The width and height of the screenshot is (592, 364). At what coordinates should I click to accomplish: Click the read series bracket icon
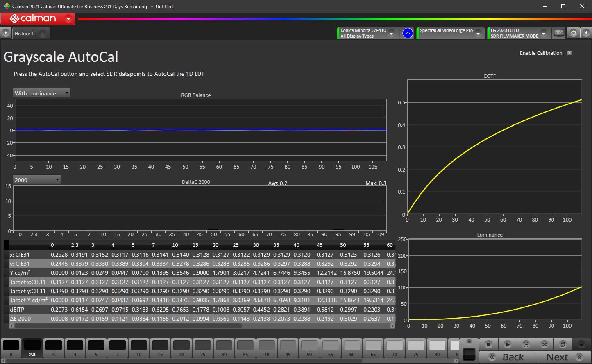coord(526,344)
